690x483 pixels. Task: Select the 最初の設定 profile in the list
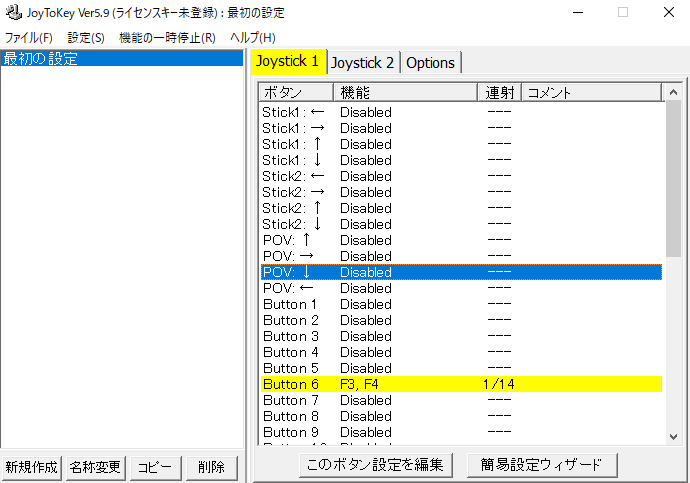coord(122,59)
